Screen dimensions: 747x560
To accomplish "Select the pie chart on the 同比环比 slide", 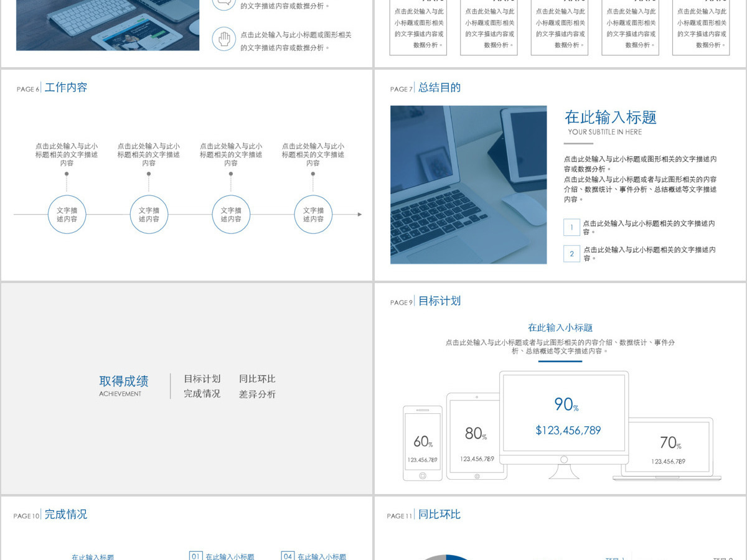I will [445, 557].
